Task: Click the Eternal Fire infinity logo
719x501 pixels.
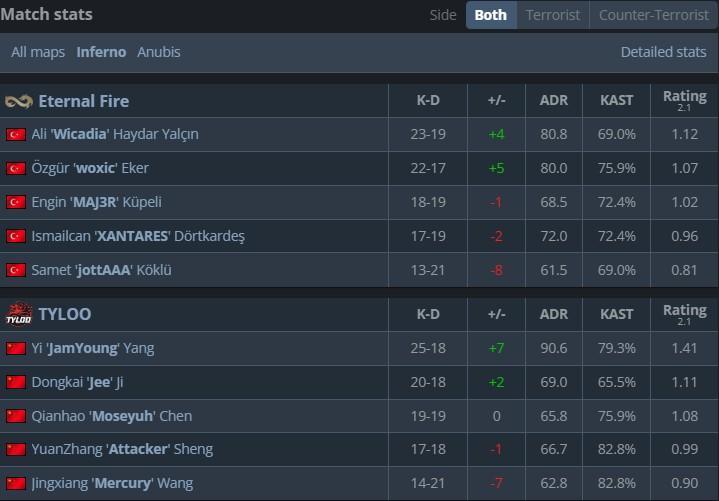Action: (18, 101)
